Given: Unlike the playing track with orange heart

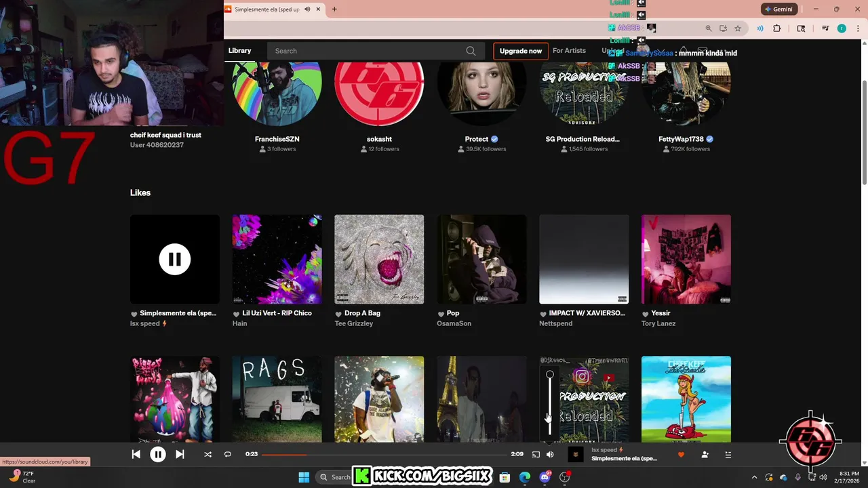Looking at the screenshot, I should tap(681, 455).
